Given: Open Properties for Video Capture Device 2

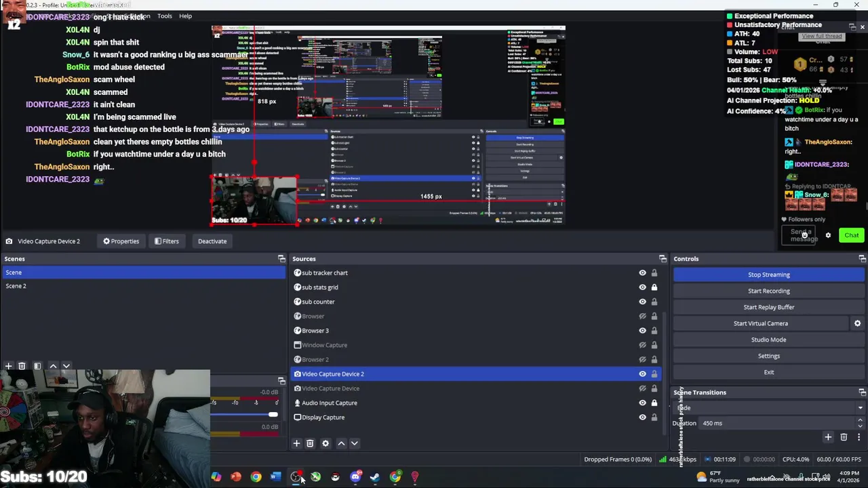Looking at the screenshot, I should [121, 241].
